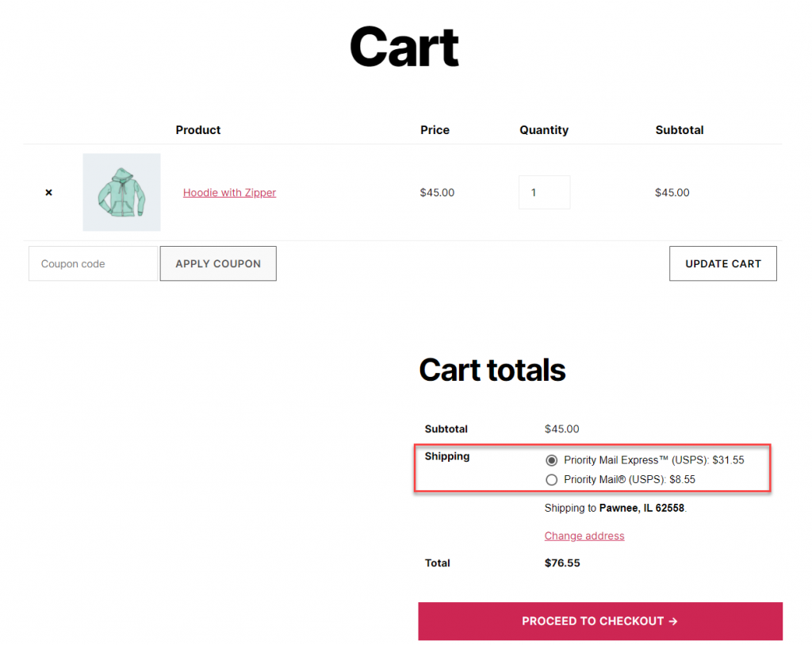Select Priority Mail (USPS) $8.55 option
This screenshot has height=645, width=812.
(552, 480)
